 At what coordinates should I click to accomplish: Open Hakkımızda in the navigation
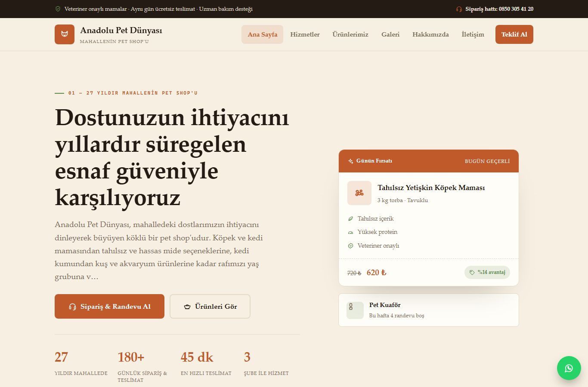(x=430, y=34)
